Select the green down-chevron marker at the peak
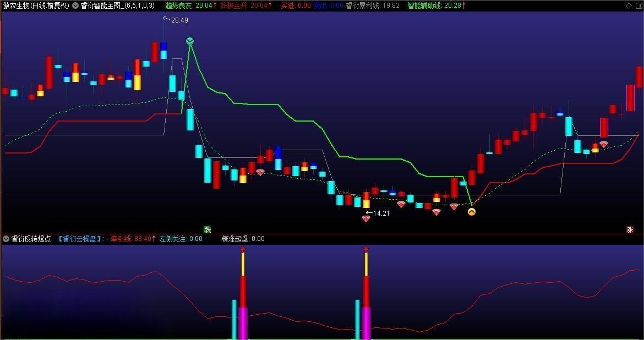This screenshot has height=340, width=644. point(190,41)
